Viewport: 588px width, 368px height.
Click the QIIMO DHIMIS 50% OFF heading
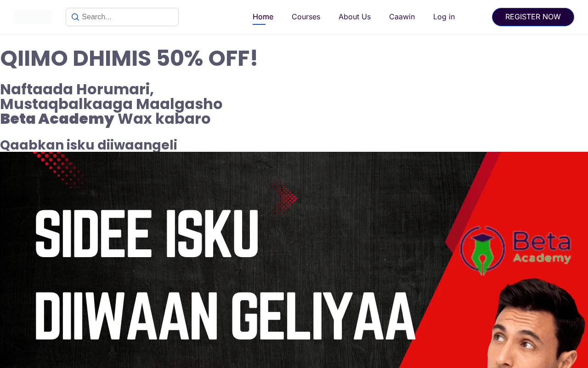coord(129,58)
